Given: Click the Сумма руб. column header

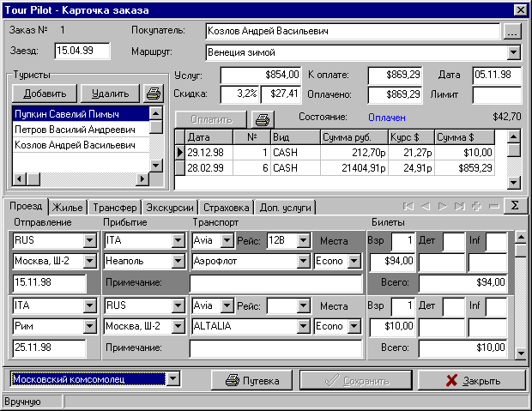Looking at the screenshot, I should pos(354,137).
